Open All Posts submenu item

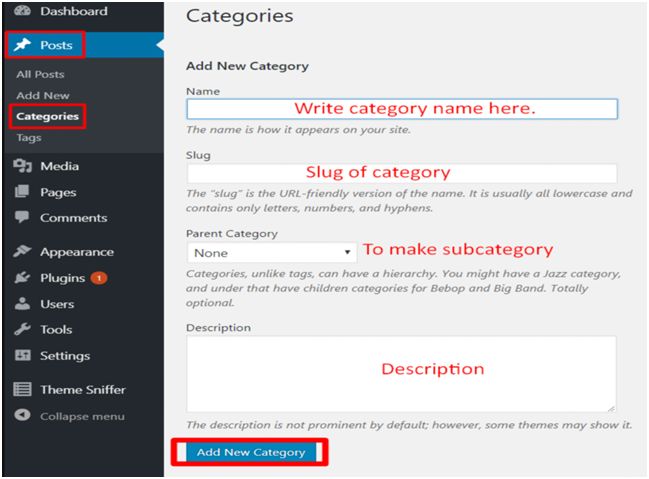click(x=40, y=75)
